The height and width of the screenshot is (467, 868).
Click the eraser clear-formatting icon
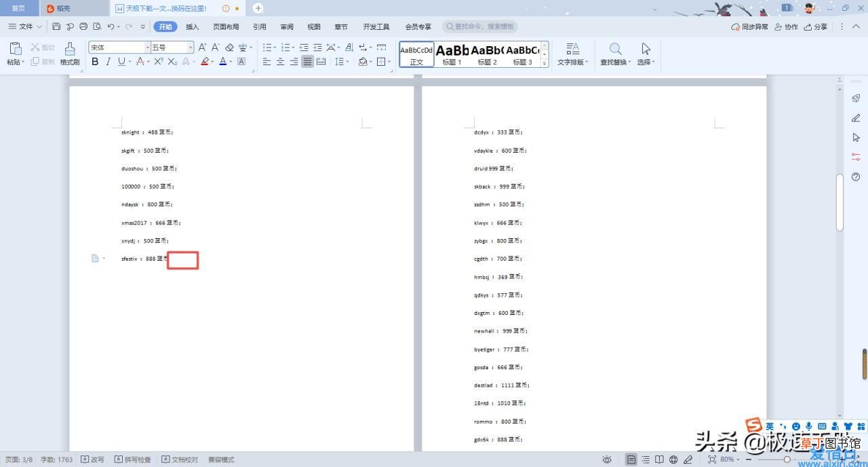(x=229, y=48)
